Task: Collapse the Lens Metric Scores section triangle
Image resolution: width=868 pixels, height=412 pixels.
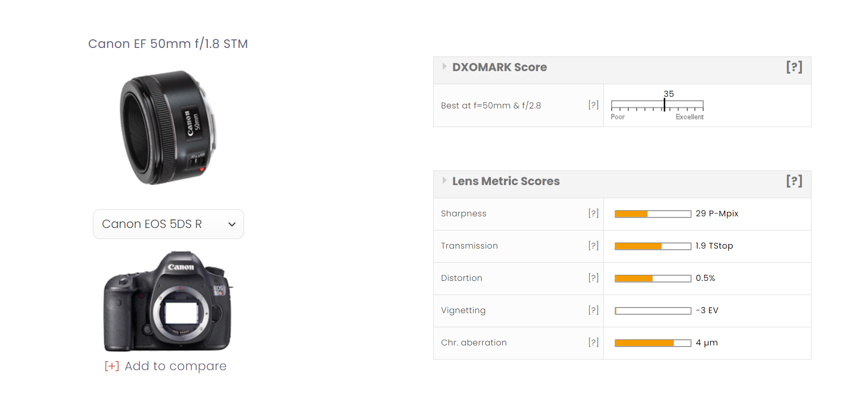Action: (444, 181)
